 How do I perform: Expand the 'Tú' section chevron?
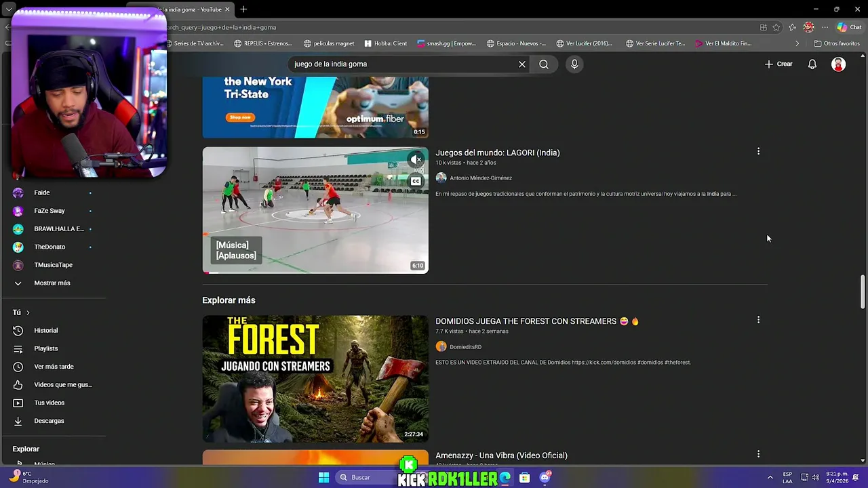click(x=28, y=312)
